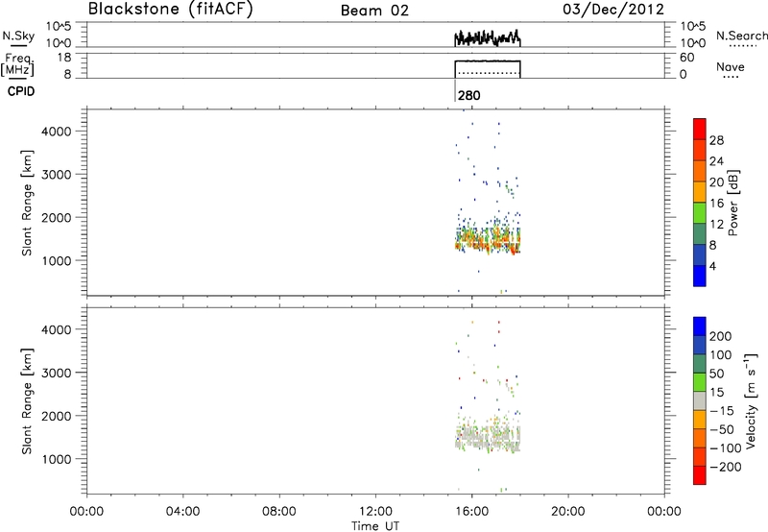Click the date '03/Dec/2012'
The width and height of the screenshot is (768, 532).
point(613,10)
